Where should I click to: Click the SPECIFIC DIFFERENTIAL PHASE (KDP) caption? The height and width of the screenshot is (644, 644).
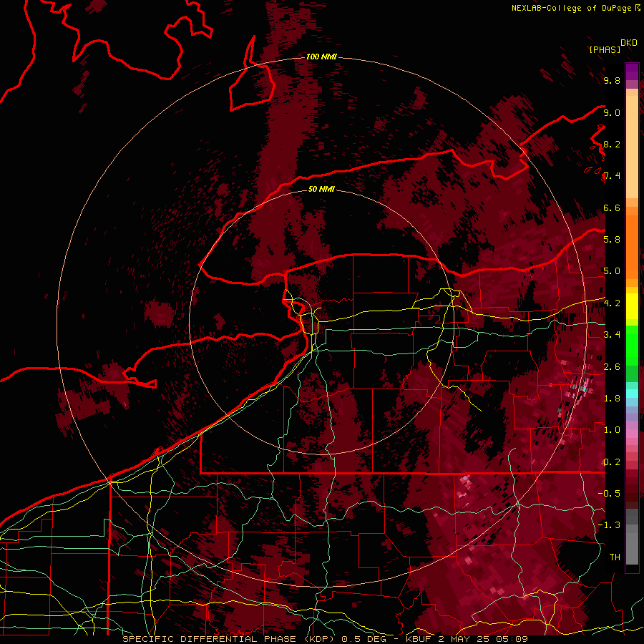tap(228, 639)
